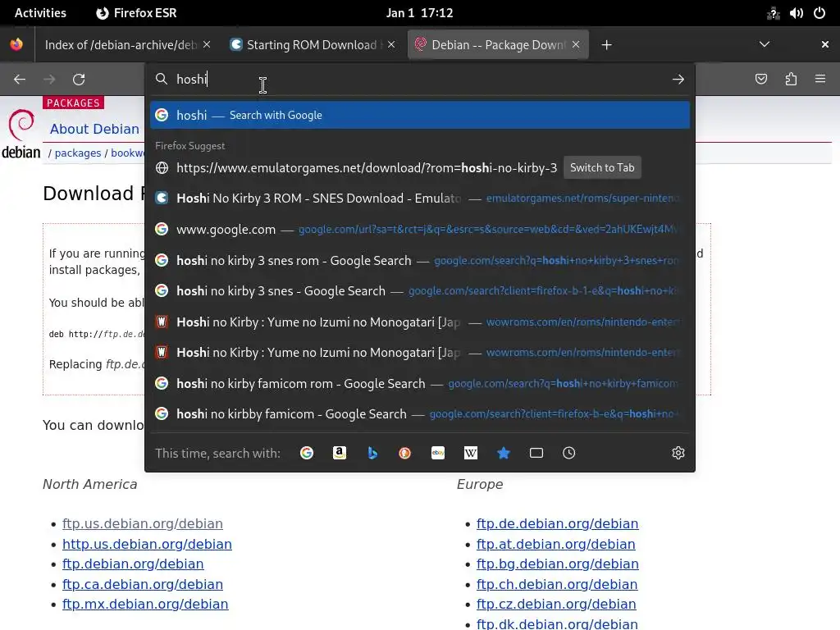Open the system volume indicator

click(x=796, y=13)
